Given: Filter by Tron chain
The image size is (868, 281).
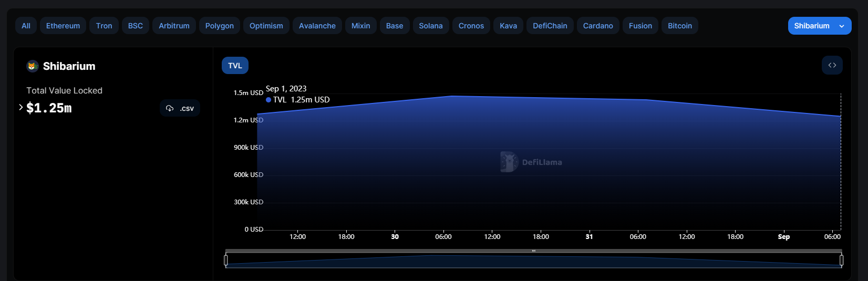Looking at the screenshot, I should 104,26.
